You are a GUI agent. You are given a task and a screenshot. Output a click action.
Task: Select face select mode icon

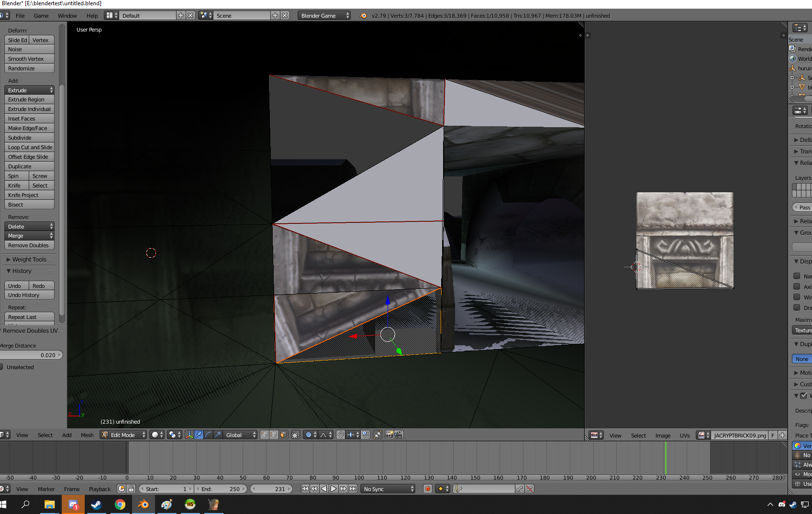pos(283,435)
